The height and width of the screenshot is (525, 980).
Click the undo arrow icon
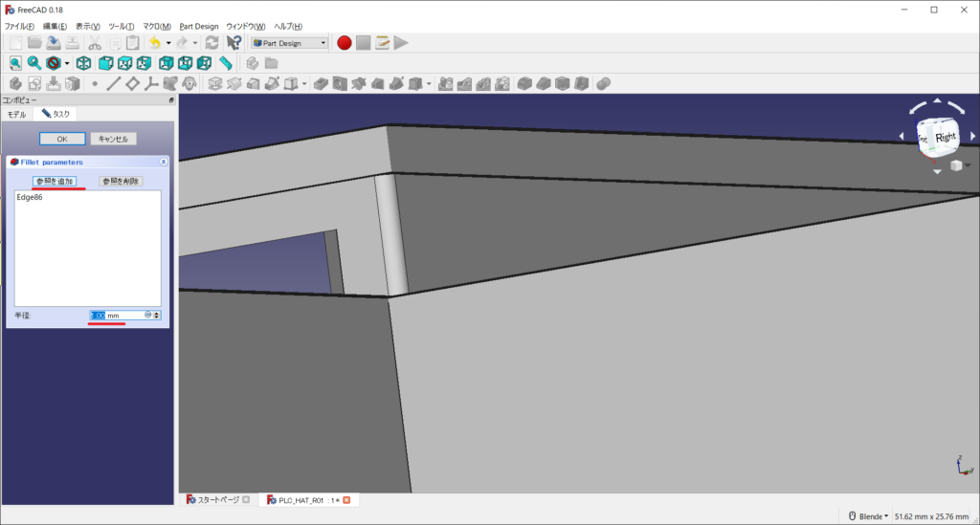(x=154, y=43)
